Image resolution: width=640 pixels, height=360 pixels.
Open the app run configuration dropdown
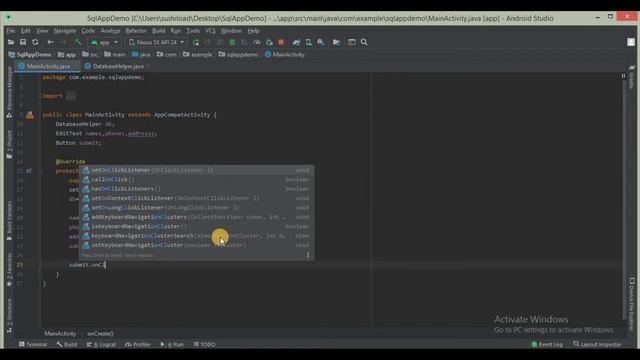coord(104,42)
